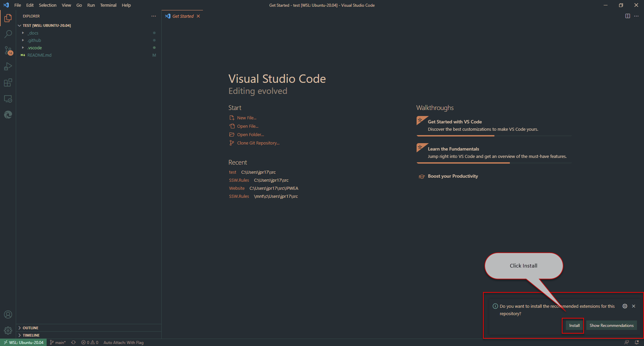Click the EXPLORER panel title
This screenshot has width=644, height=346.
(31, 16)
